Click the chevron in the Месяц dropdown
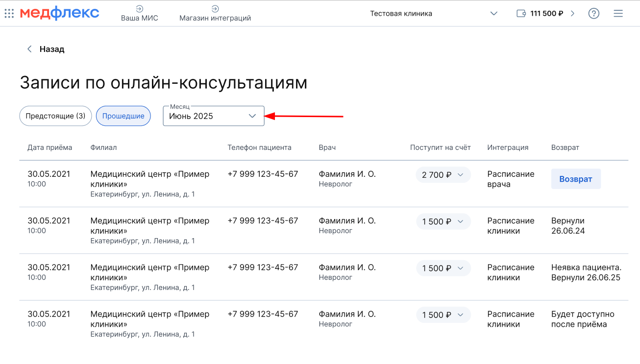The height and width of the screenshot is (364, 640). (252, 116)
